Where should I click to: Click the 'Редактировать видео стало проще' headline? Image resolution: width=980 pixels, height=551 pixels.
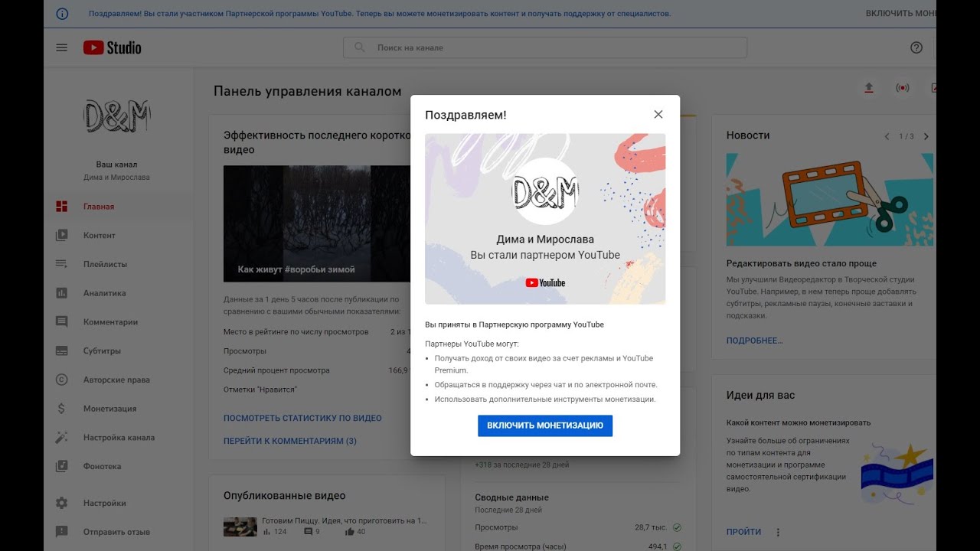[802, 263]
